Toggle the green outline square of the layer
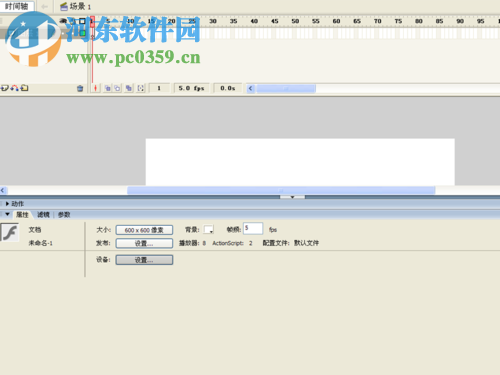500x375 pixels. point(82,33)
